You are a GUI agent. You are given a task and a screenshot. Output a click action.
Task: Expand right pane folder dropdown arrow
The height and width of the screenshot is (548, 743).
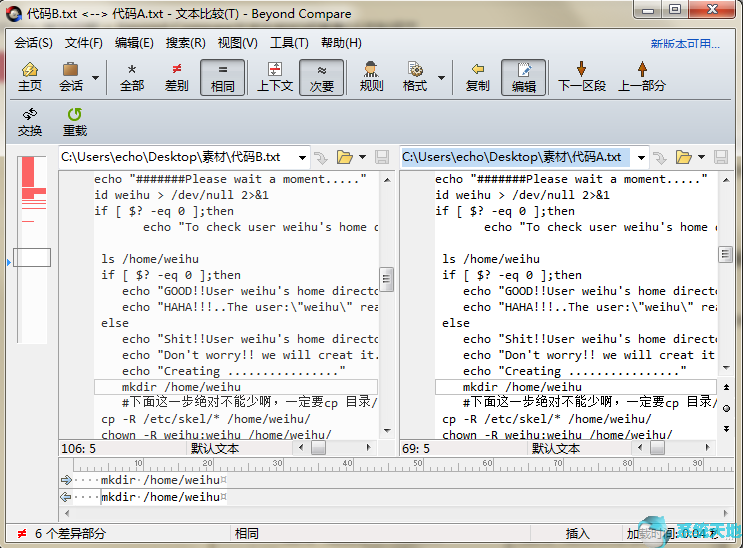coord(702,157)
